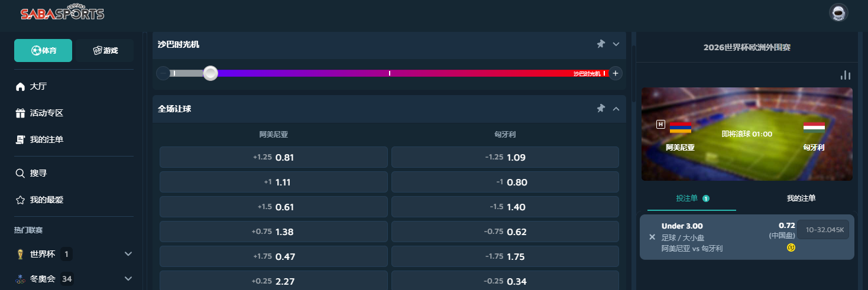Expand the 冬奥会 league list
Image resolution: width=868 pixels, height=290 pixels.
pyautogui.click(x=128, y=278)
